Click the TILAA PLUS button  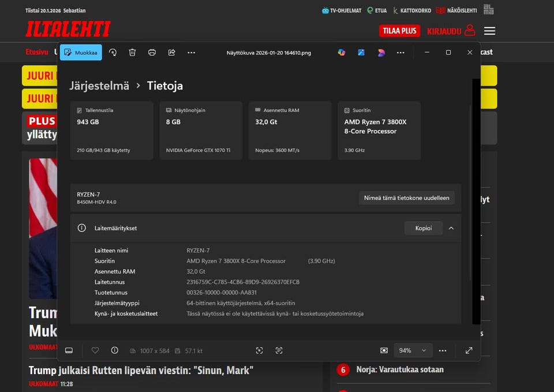coord(399,31)
